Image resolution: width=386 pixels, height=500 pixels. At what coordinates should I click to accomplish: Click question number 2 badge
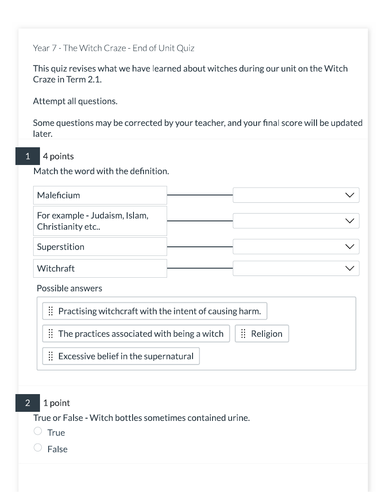[x=28, y=403]
